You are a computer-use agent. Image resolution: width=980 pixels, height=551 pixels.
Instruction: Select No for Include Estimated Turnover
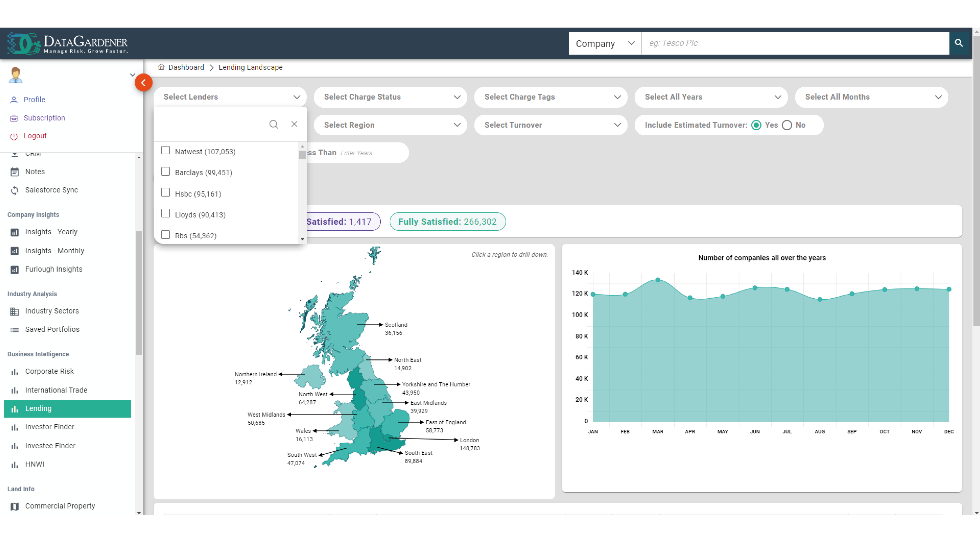(x=787, y=125)
